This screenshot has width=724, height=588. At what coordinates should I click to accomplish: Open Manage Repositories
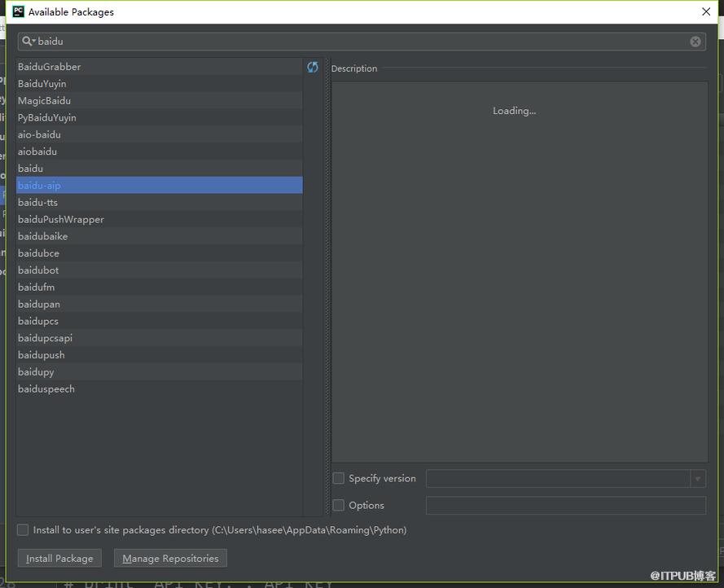click(x=170, y=559)
